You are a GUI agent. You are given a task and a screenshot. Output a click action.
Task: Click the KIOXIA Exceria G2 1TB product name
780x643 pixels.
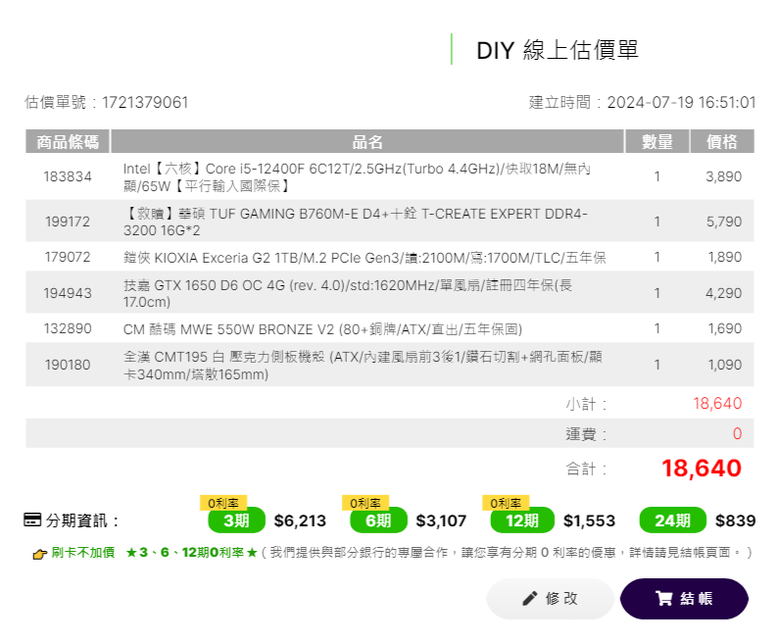point(365,258)
